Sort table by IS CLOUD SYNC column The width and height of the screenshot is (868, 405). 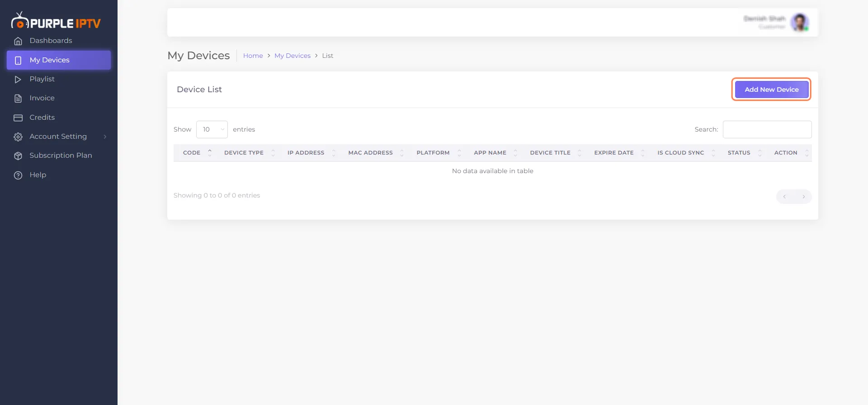(684, 153)
